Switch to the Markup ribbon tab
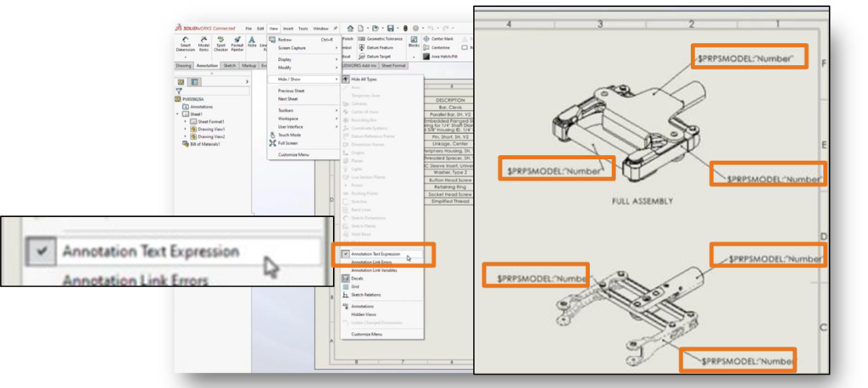Viewport: 868px width, 388px height. [x=249, y=65]
